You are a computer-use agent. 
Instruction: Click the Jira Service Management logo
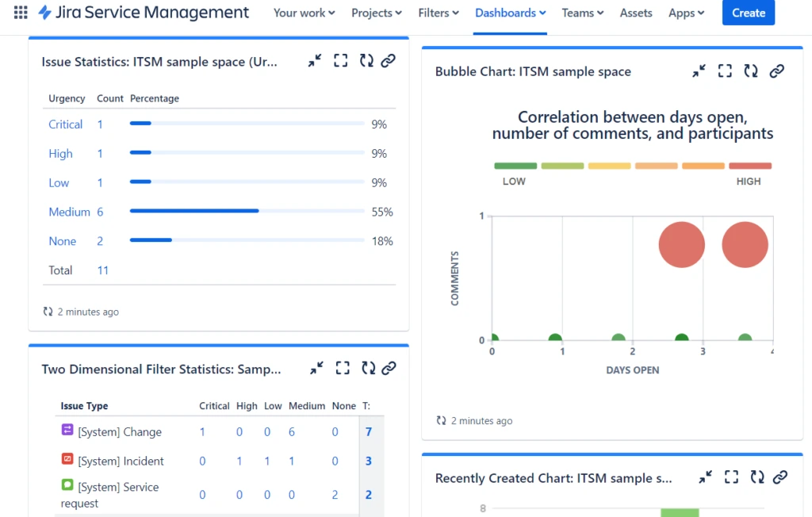144,13
